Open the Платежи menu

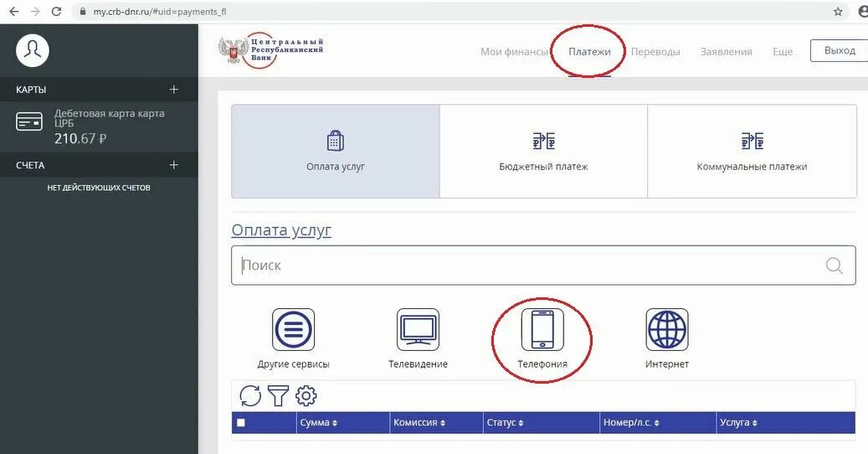coord(589,51)
